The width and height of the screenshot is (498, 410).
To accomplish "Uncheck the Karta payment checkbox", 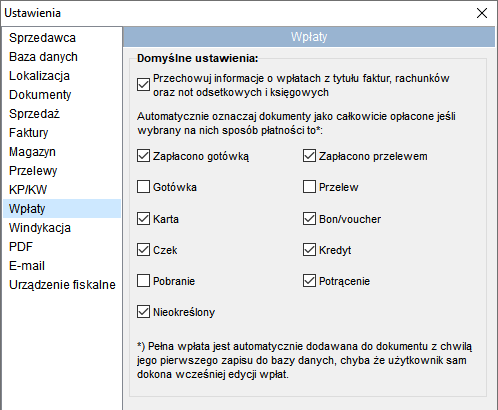I will pyautogui.click(x=143, y=219).
